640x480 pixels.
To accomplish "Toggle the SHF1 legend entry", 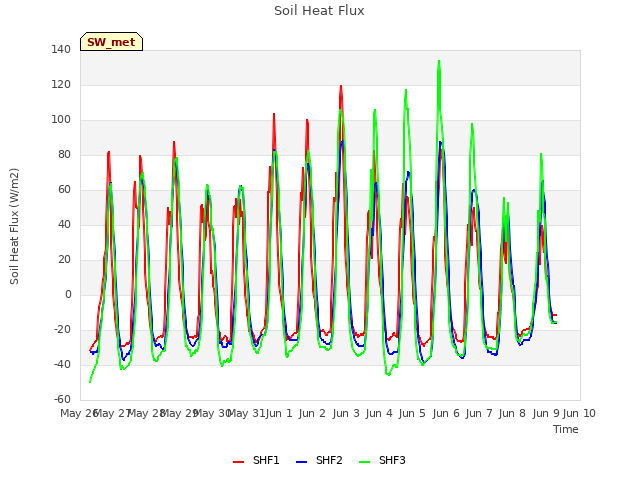I will click(256, 461).
